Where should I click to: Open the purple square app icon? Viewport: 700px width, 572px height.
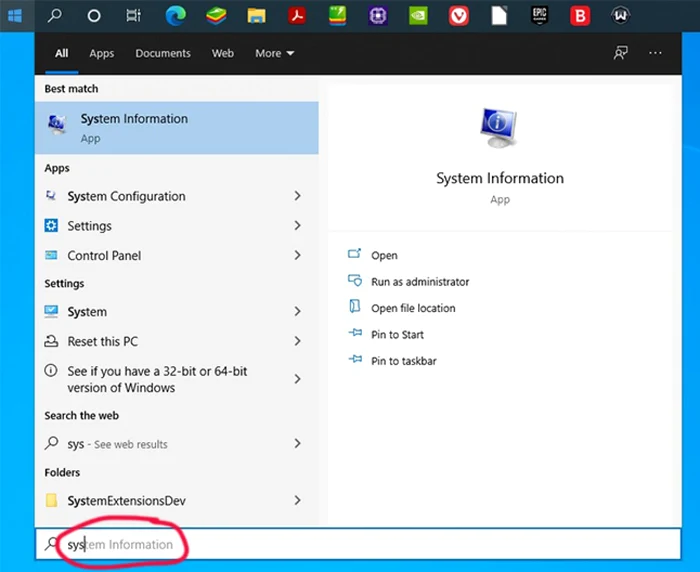378,16
